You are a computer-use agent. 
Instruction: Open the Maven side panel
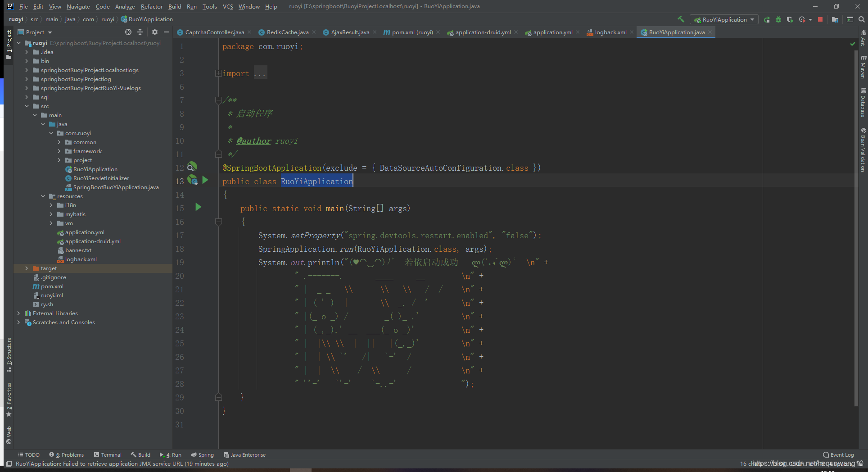863,67
